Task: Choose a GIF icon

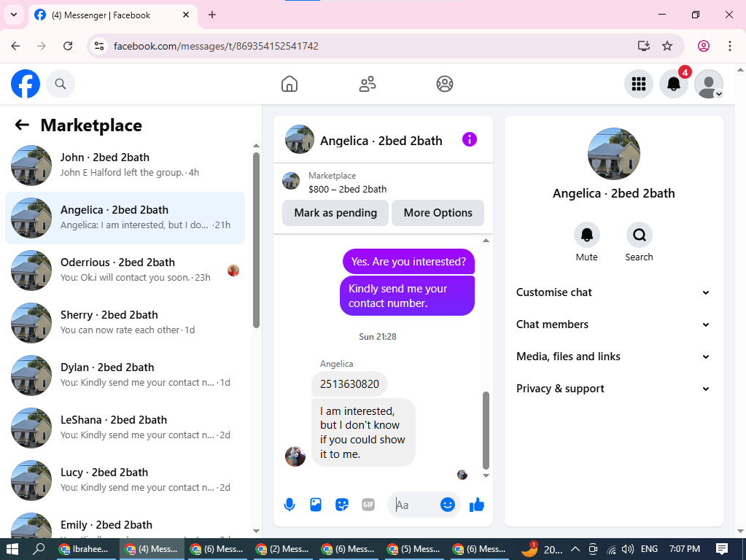Action: [x=368, y=505]
